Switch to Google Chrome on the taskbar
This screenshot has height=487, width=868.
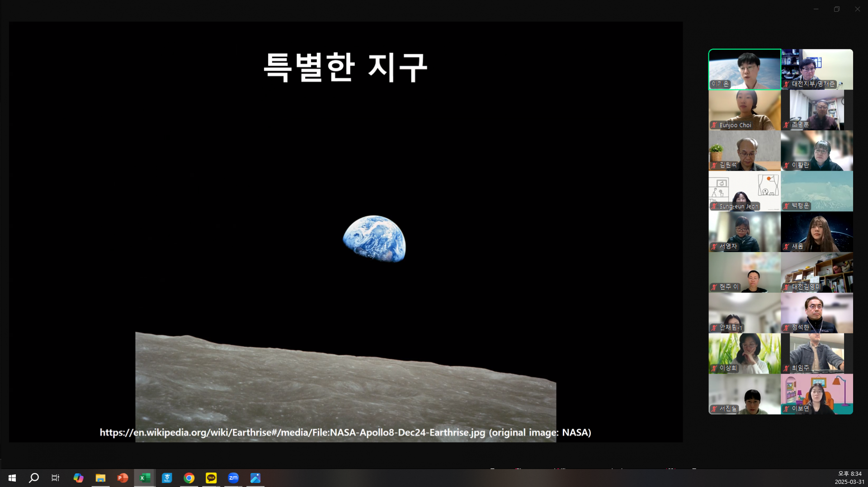coord(189,478)
